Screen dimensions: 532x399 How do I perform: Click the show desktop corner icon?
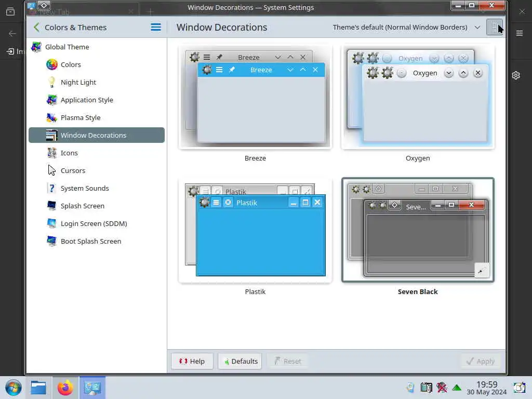click(519, 388)
